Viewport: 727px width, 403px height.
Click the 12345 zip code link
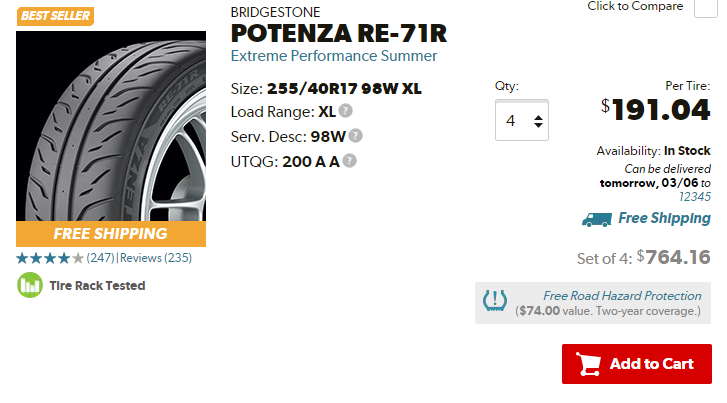click(694, 197)
